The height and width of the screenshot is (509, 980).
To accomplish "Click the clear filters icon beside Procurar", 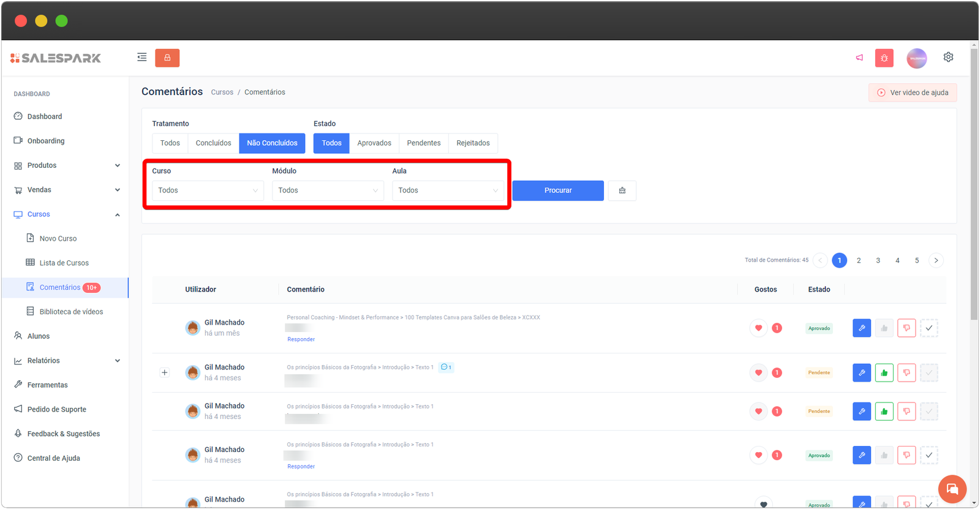I will tap(622, 190).
